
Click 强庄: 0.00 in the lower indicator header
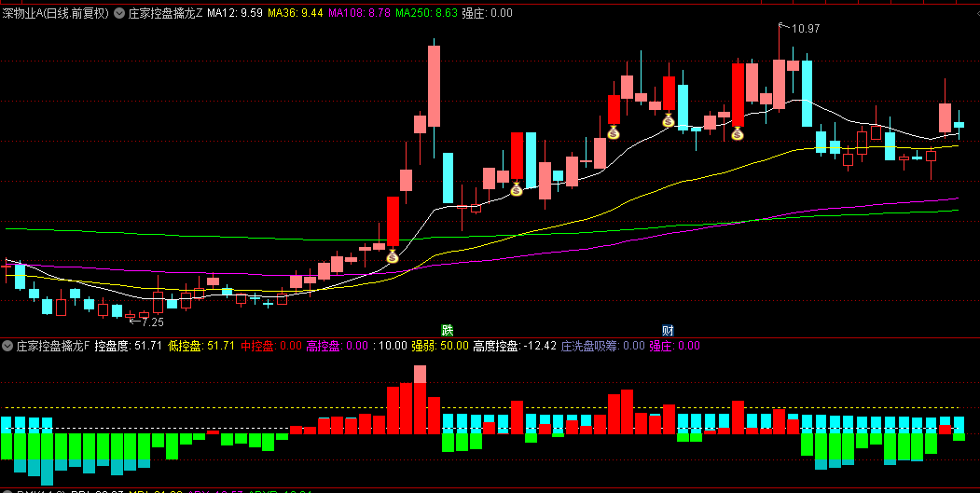[675, 346]
